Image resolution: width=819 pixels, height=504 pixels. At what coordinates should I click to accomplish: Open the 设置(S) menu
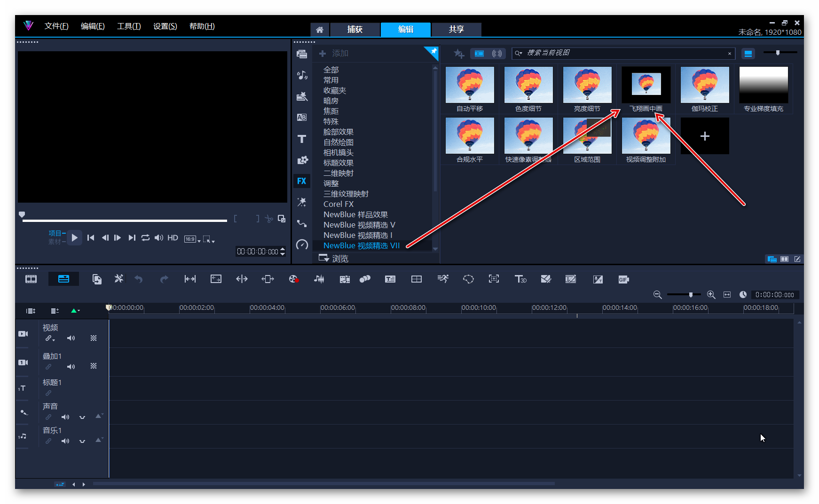(x=165, y=26)
